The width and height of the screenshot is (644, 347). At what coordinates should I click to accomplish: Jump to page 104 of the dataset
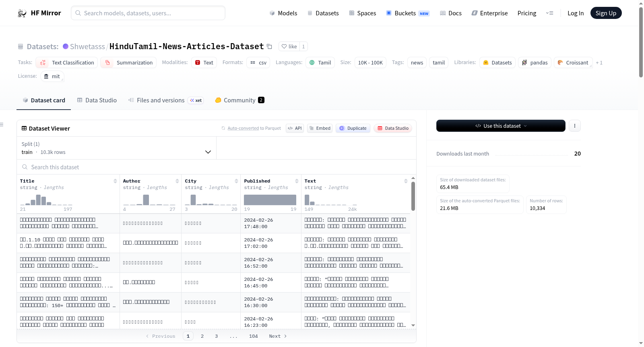pos(253,336)
